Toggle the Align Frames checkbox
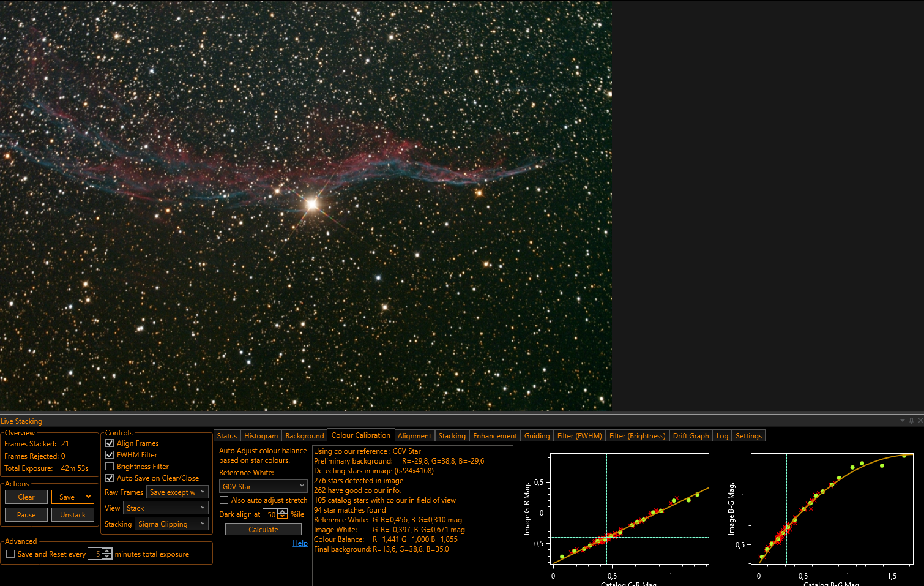The width and height of the screenshot is (924, 586). 110,443
